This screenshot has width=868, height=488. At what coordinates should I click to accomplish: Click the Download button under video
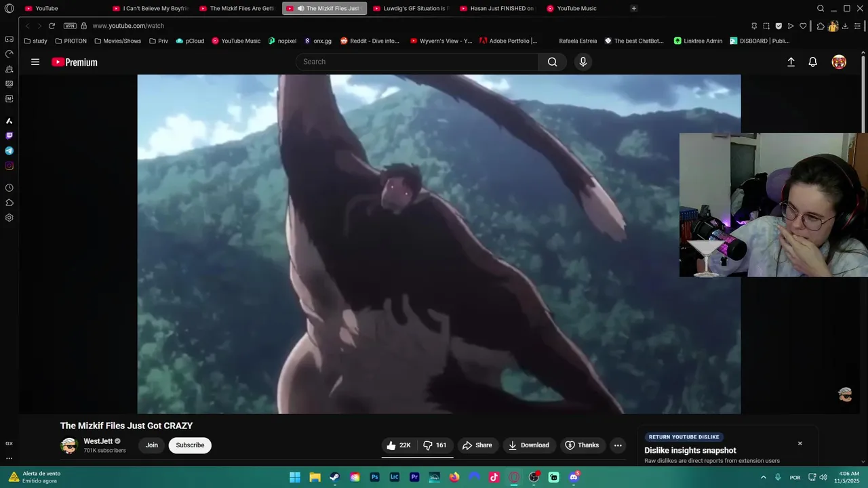point(529,445)
